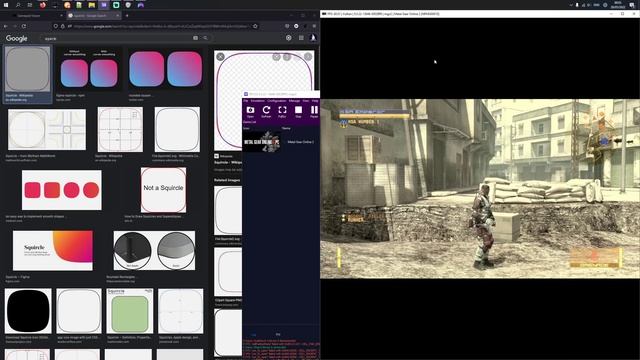Viewport: 640px width, 360px height.
Task: Toggle fullscreen with the FullScr icon
Action: tap(282, 111)
